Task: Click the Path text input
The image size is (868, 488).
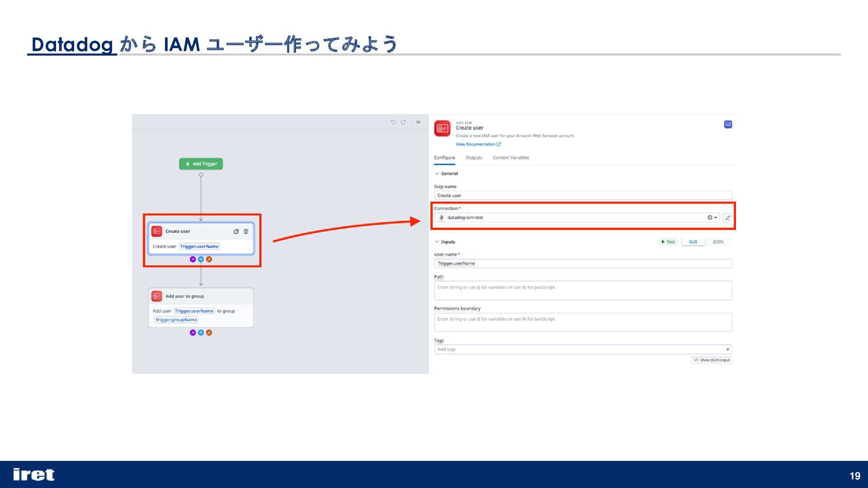Action: (x=583, y=291)
